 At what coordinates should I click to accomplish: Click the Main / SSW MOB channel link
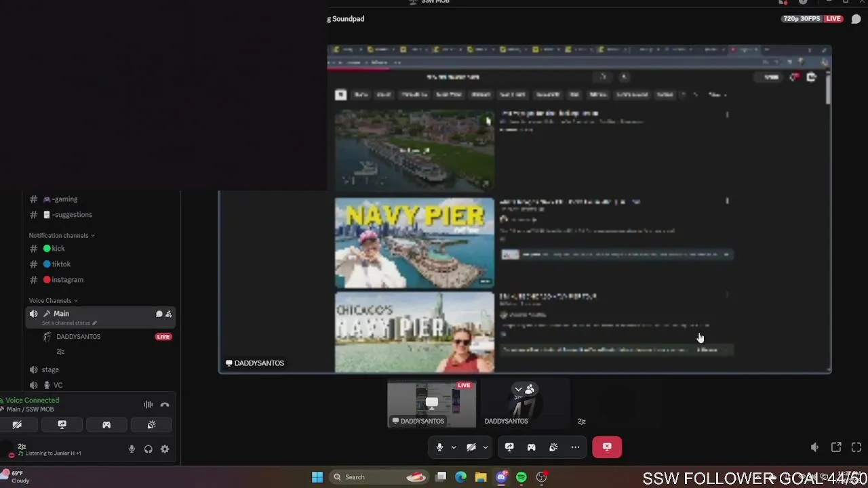point(30,409)
